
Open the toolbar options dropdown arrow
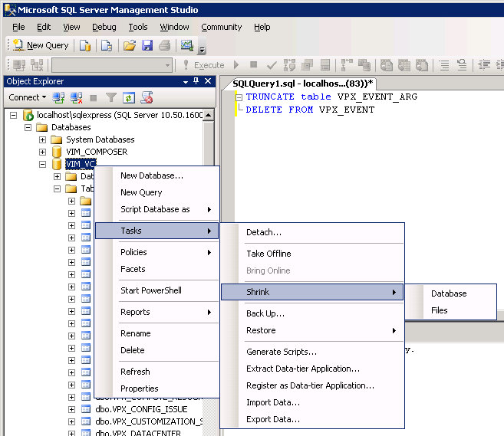(x=203, y=50)
